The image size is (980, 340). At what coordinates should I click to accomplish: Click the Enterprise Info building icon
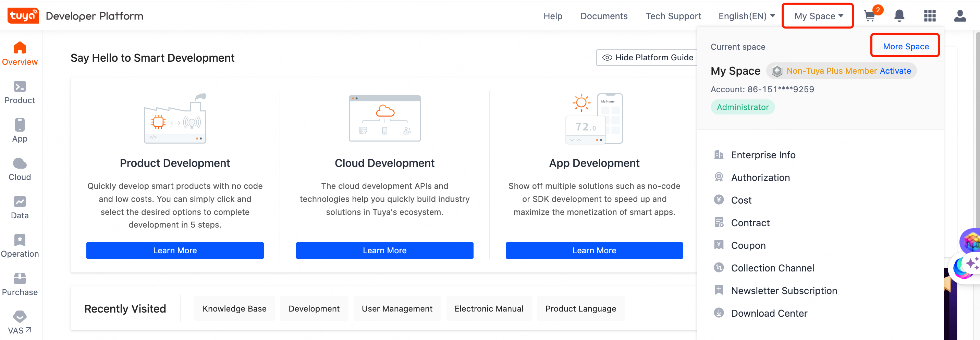coord(719,155)
